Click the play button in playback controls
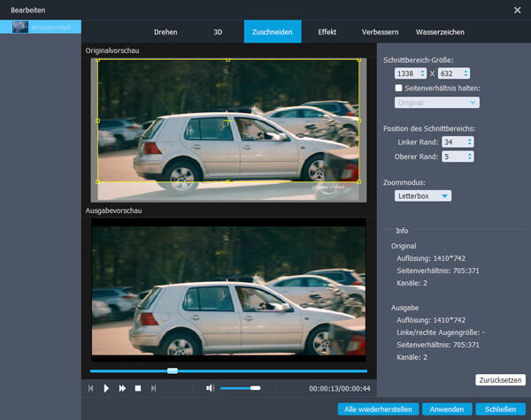 106,388
